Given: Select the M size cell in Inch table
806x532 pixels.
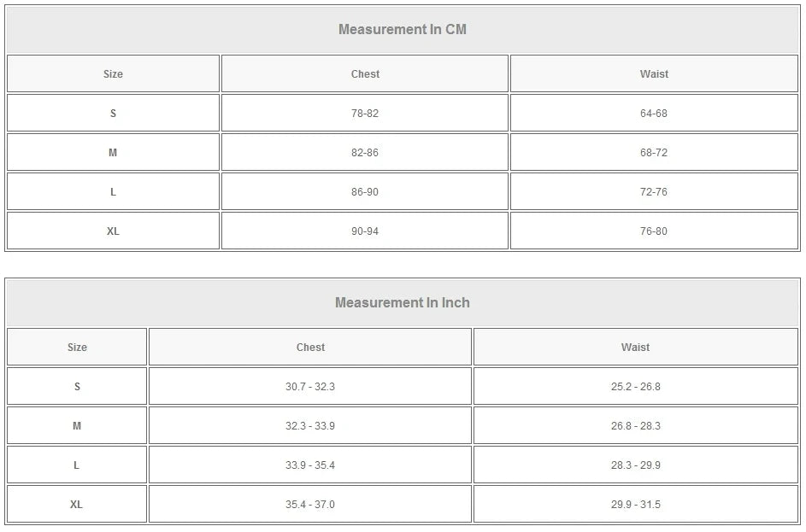Looking at the screenshot, I should (x=77, y=426).
